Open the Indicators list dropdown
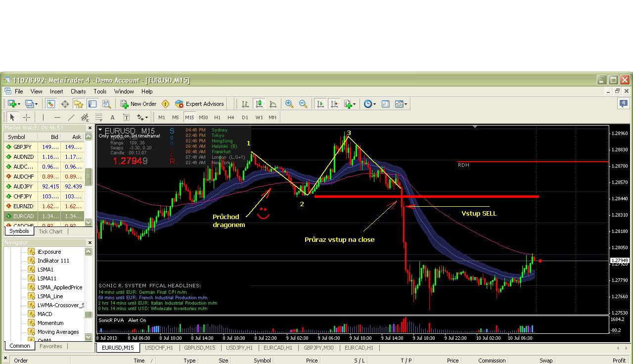Image resolution: width=633 pixels, height=364 pixels. [x=355, y=104]
